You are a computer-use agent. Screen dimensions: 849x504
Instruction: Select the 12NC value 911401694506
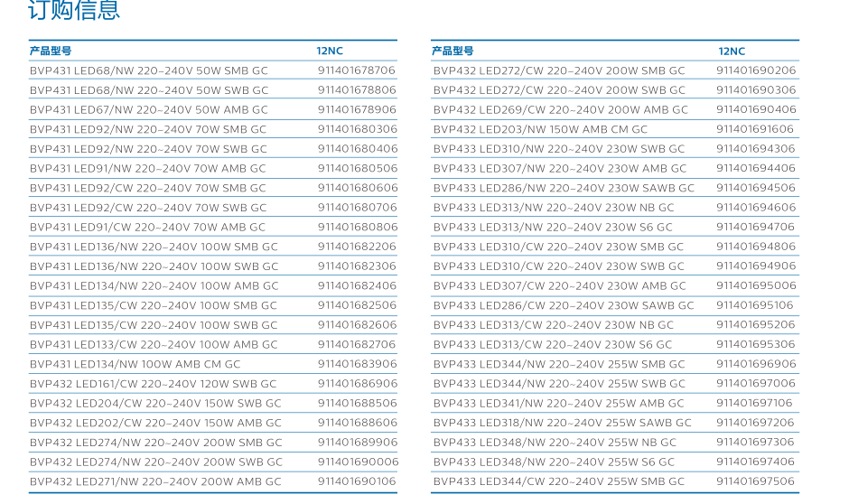pyautogui.click(x=756, y=188)
